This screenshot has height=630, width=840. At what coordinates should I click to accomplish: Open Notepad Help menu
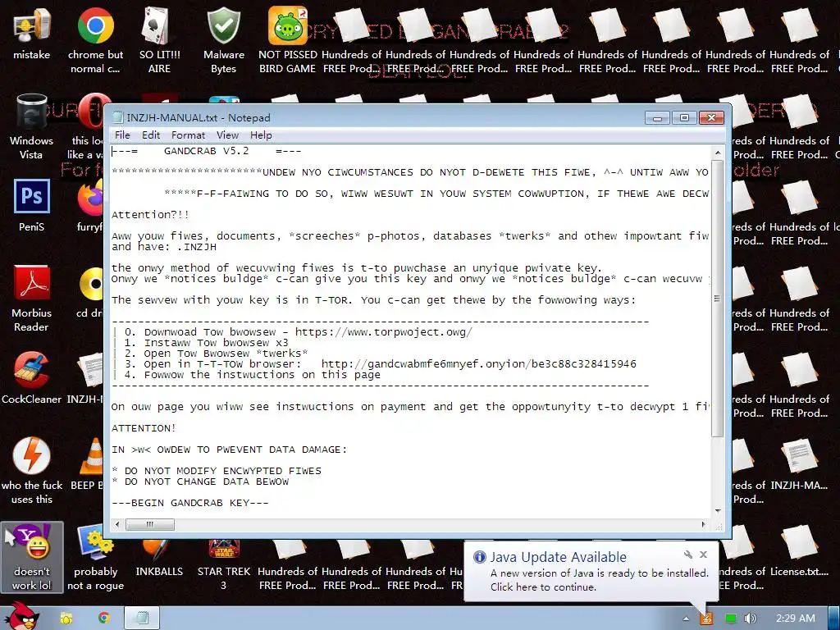(261, 135)
